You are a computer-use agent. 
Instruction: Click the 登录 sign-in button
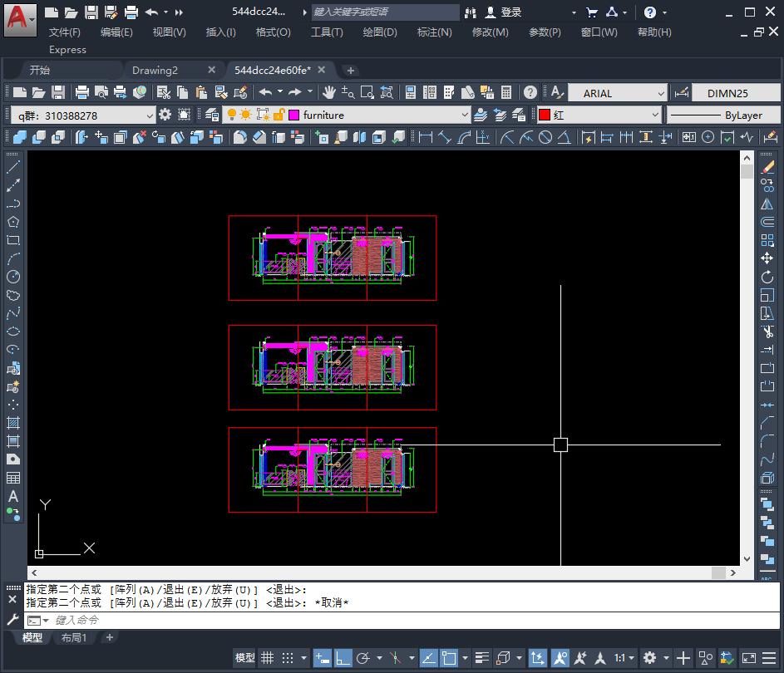510,12
